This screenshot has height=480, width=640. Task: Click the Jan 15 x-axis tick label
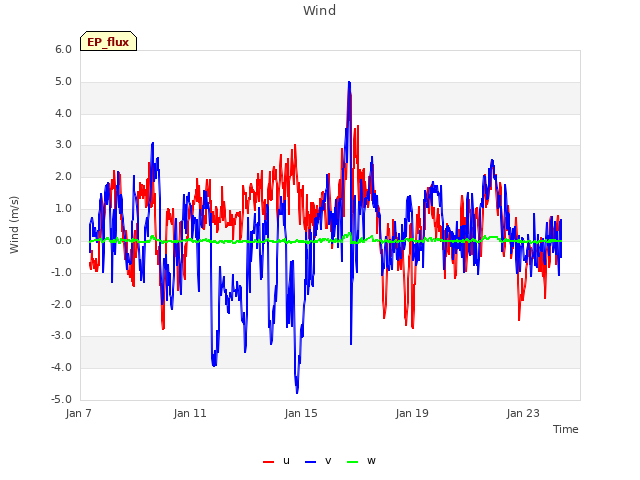point(301,413)
